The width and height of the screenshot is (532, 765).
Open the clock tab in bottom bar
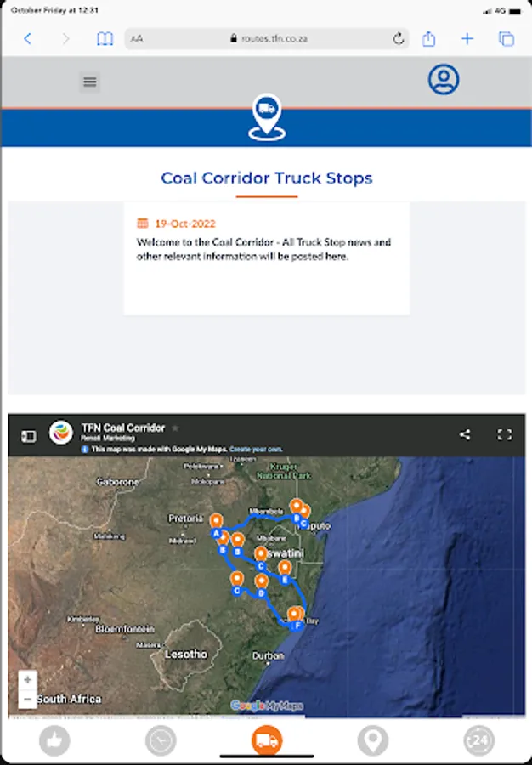point(161,740)
